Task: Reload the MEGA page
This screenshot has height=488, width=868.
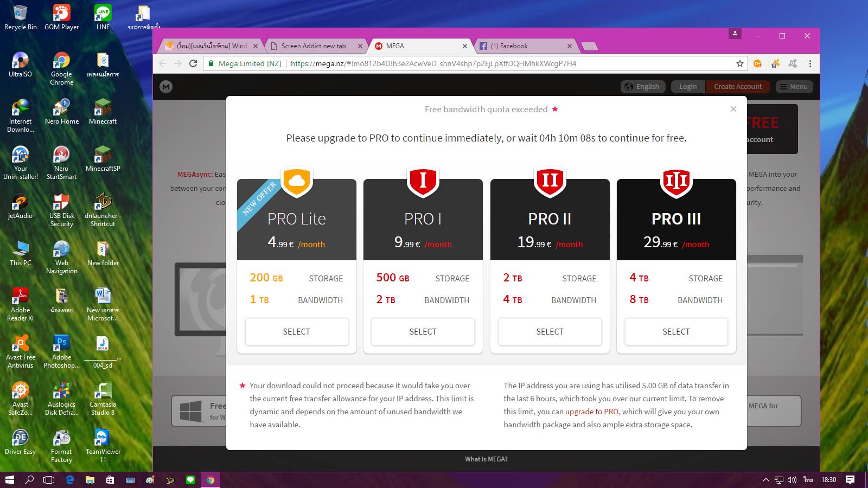Action: click(193, 63)
